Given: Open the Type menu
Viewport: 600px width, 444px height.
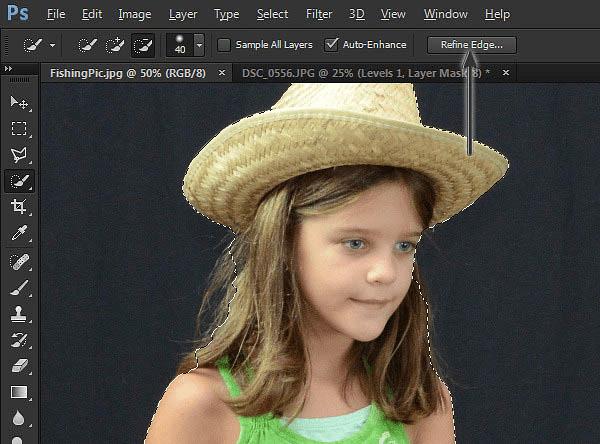Looking at the screenshot, I should coord(227,15).
